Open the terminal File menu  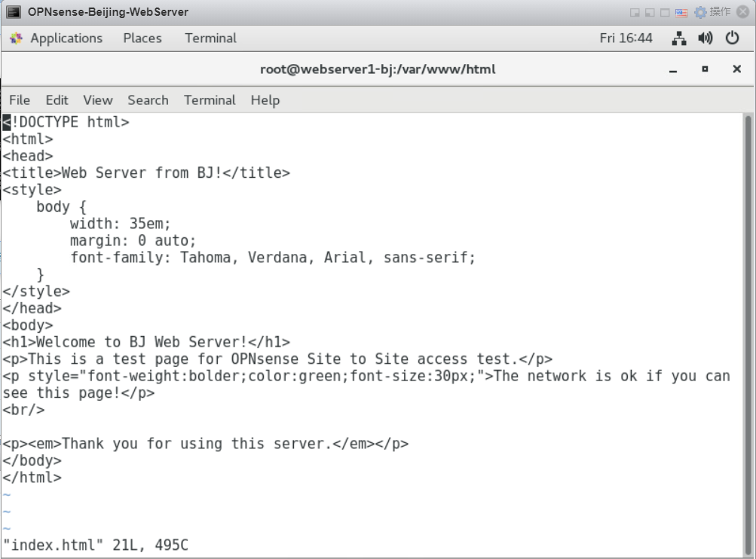20,100
